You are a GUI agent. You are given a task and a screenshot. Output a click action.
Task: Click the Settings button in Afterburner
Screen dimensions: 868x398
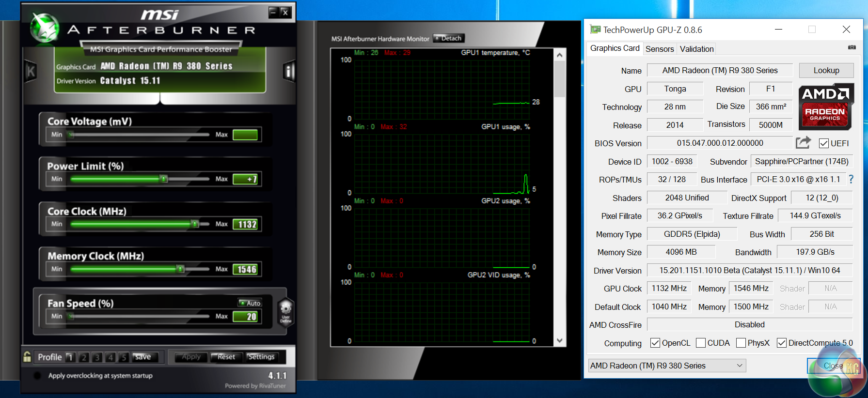point(261,357)
